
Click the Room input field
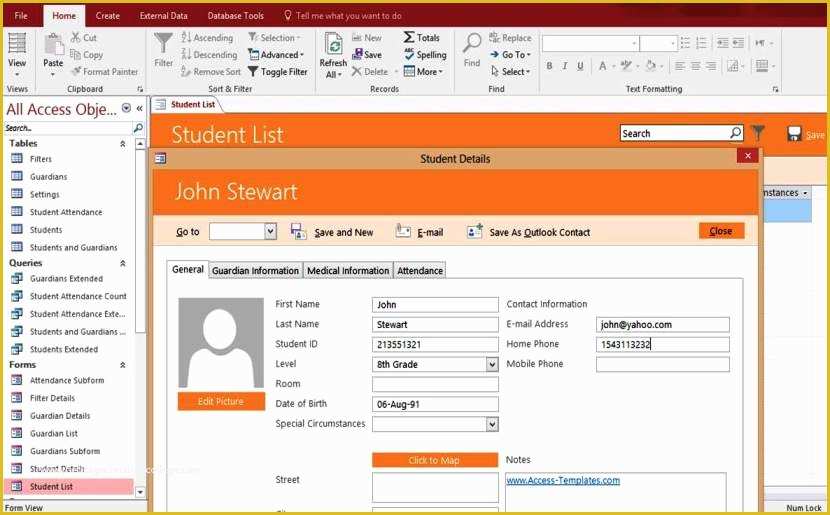435,384
